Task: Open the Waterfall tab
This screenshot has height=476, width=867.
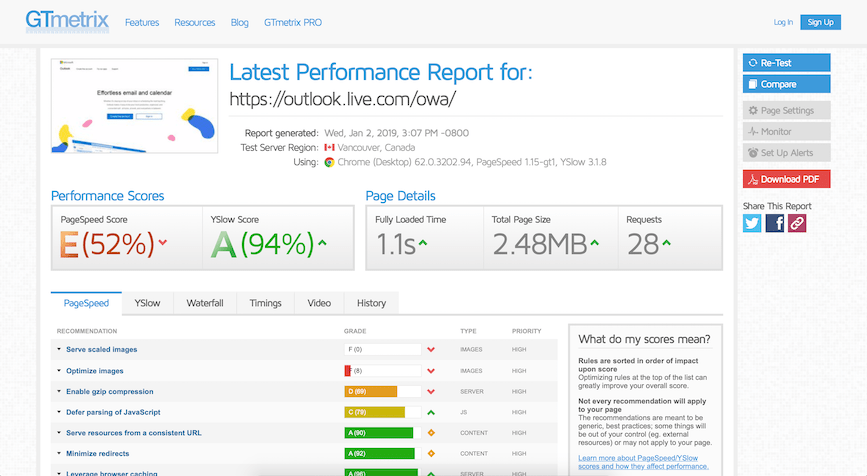Action: tap(205, 303)
